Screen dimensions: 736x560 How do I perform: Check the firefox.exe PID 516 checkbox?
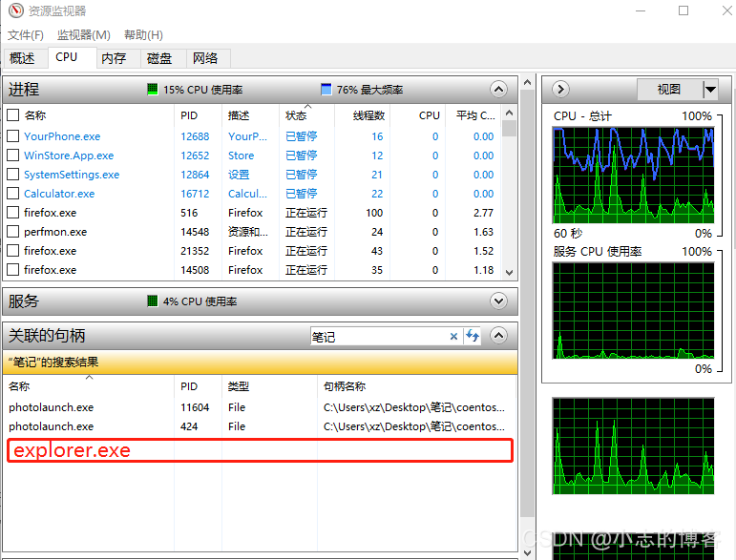point(13,213)
